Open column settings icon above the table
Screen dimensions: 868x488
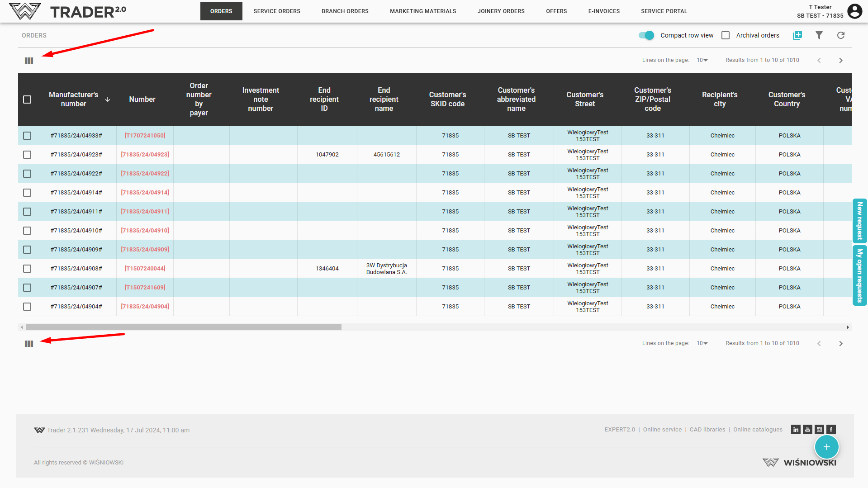pyautogui.click(x=29, y=61)
